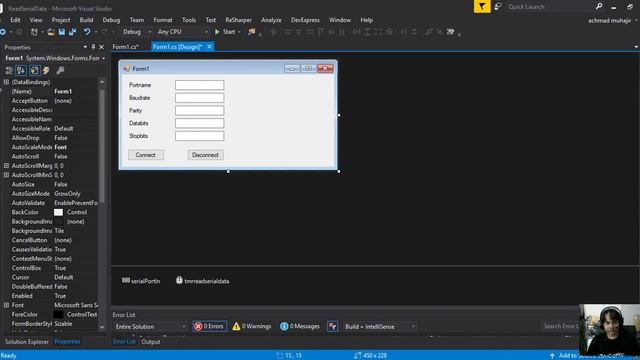Click the AllowDrop property value False
This screenshot has width=640, height=360.
tap(61, 138)
